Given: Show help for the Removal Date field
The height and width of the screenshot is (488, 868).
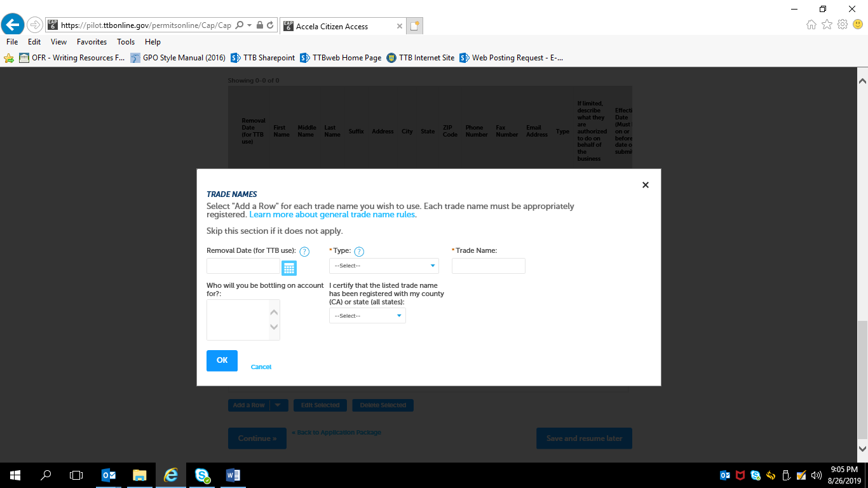Looking at the screenshot, I should coord(304,252).
